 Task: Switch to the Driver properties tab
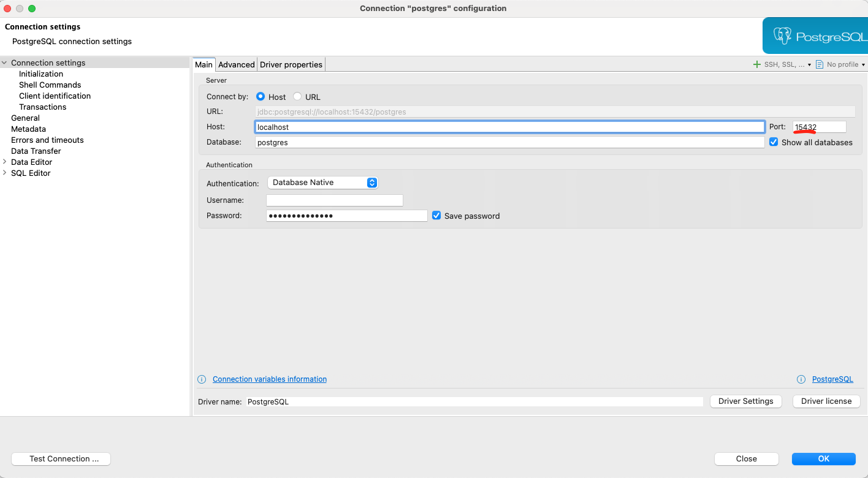point(291,64)
